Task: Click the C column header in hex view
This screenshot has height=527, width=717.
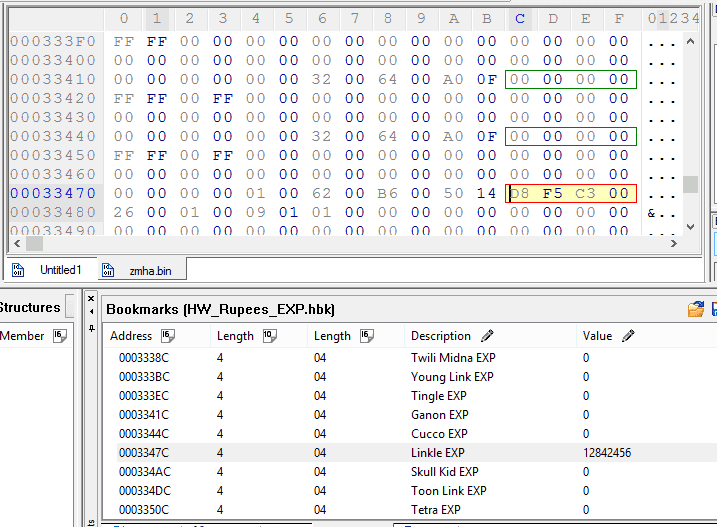Action: pos(520,19)
